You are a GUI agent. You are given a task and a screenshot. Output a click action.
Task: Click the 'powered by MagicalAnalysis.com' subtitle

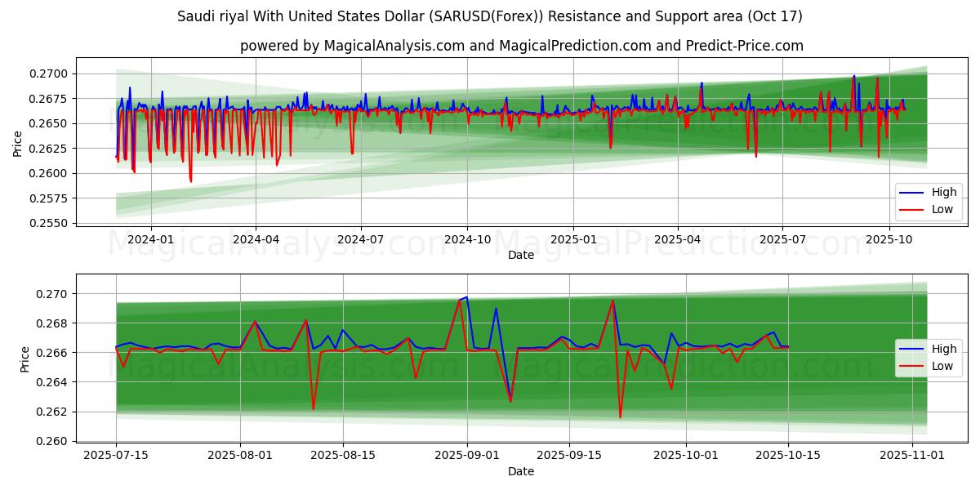pyautogui.click(x=521, y=46)
